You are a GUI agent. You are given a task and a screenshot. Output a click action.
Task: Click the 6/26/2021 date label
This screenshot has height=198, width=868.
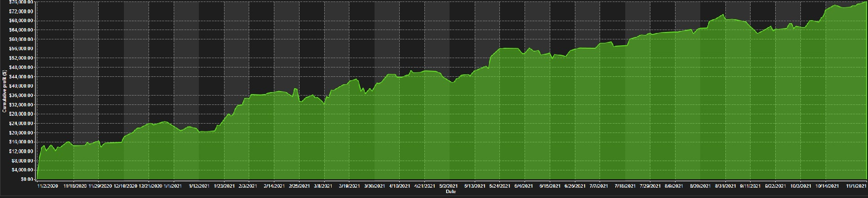click(x=575, y=187)
